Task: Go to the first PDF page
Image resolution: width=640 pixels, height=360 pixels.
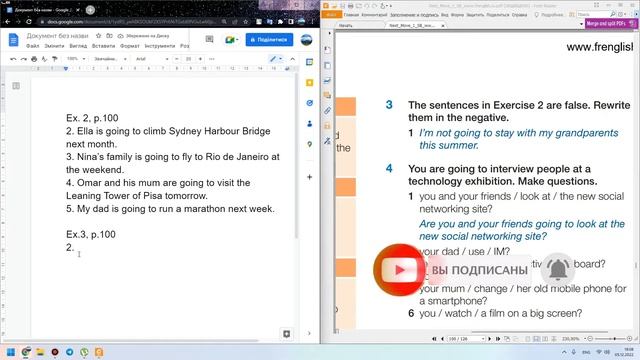Action: click(x=434, y=339)
